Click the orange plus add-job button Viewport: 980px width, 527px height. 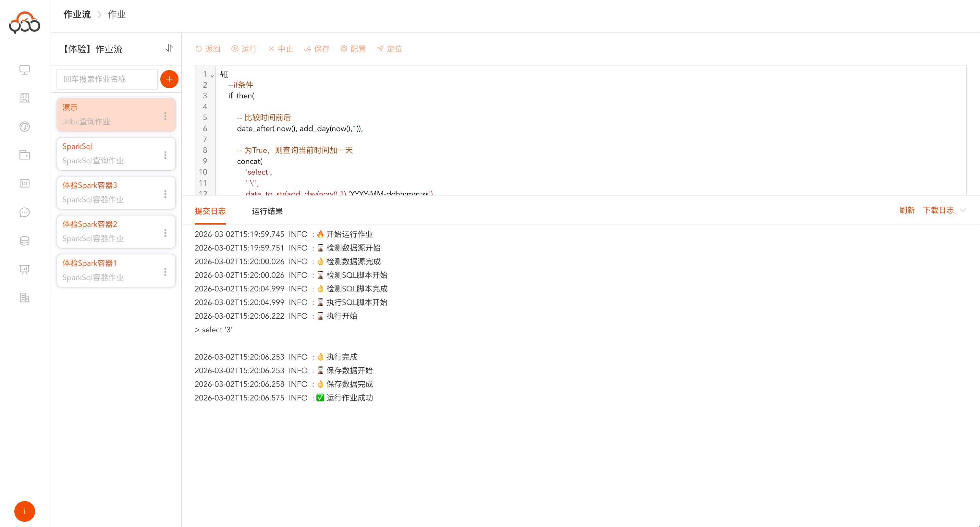pos(169,79)
